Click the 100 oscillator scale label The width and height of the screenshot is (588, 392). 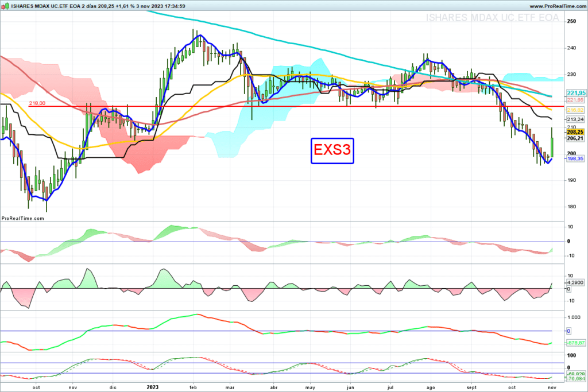(571, 355)
